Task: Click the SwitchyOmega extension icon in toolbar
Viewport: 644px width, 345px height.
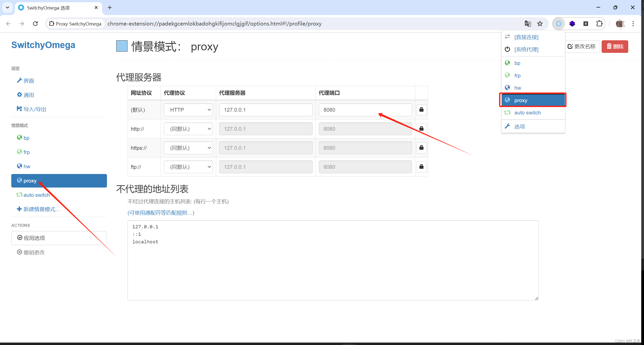Action: click(x=559, y=24)
